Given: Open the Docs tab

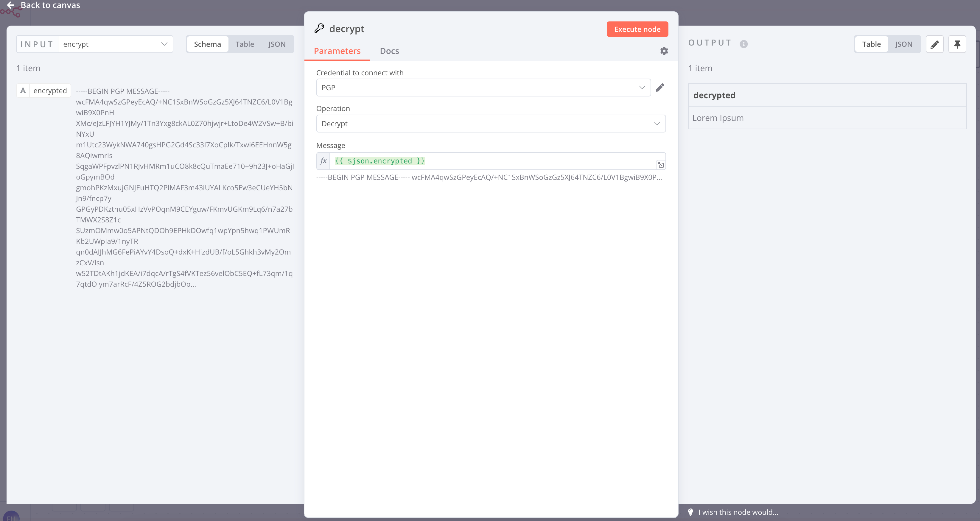Looking at the screenshot, I should (389, 51).
